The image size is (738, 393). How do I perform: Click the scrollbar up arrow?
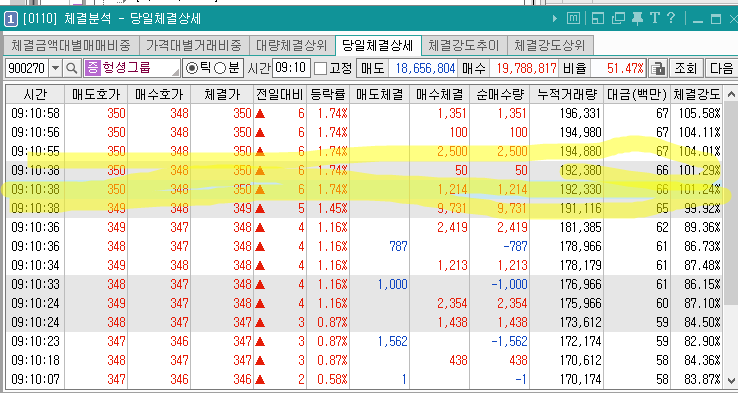[x=731, y=95]
